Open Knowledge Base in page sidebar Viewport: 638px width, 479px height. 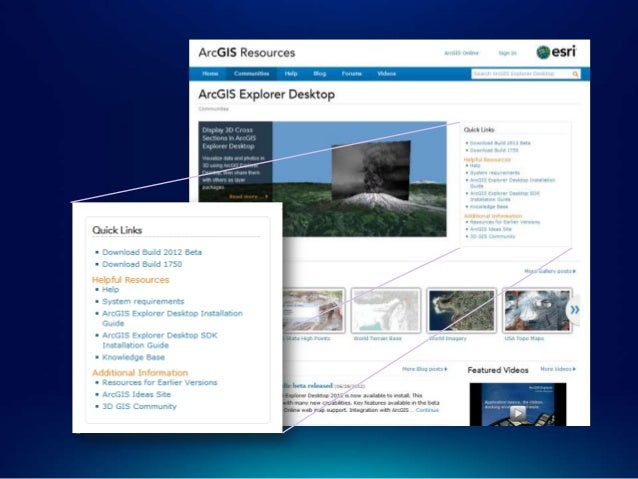pyautogui.click(x=489, y=207)
